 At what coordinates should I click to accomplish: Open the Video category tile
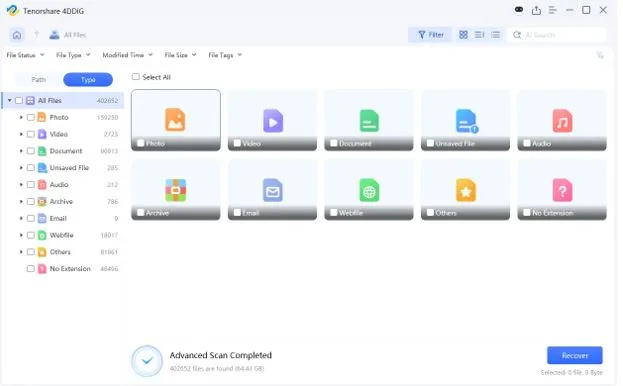click(272, 120)
